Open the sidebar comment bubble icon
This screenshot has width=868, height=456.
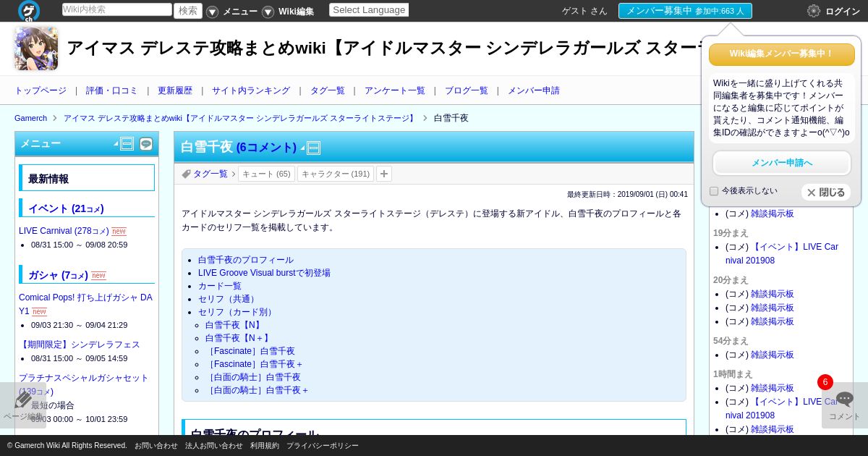tap(146, 144)
